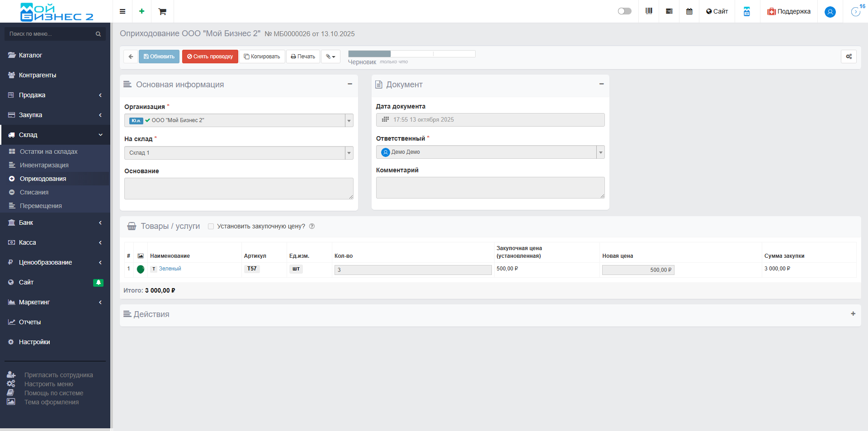Click the user profile avatar icon
Image resolution: width=868 pixels, height=431 pixels.
click(x=830, y=12)
